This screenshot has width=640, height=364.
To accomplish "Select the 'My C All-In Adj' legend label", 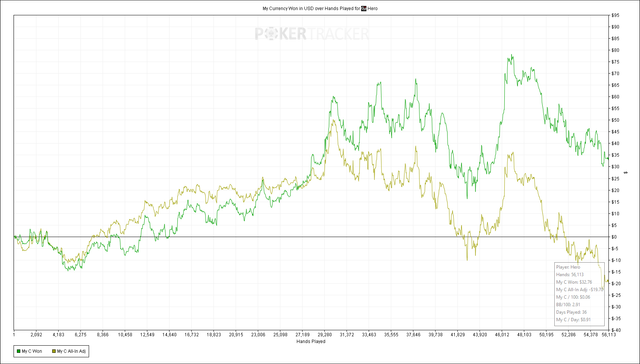I will click(71, 351).
